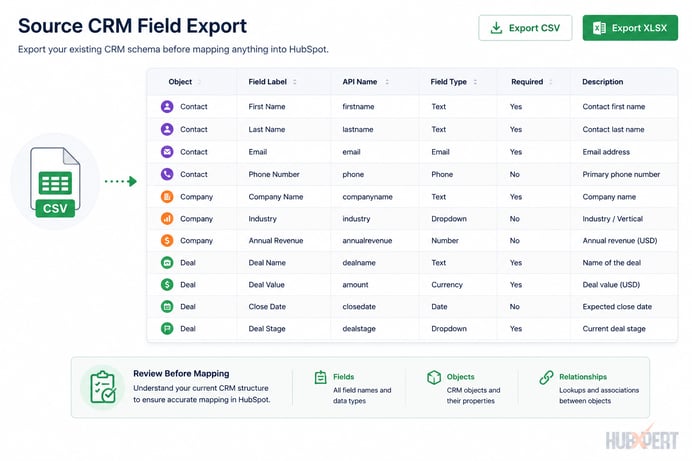The width and height of the screenshot is (692, 461).
Task: Click the Review Before Mapping clipboard icon
Action: [x=103, y=387]
